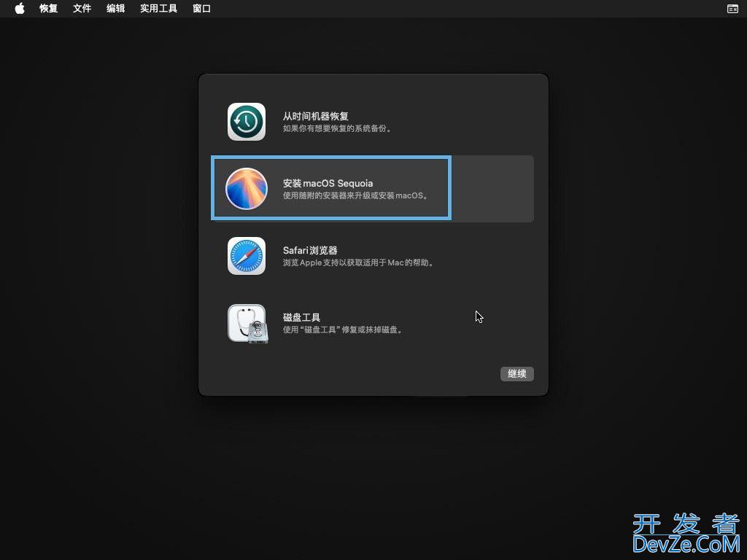Screen dimensions: 747x560
Task: Click description 如果你有想要恢复的系统备份。
Action: 337,128
